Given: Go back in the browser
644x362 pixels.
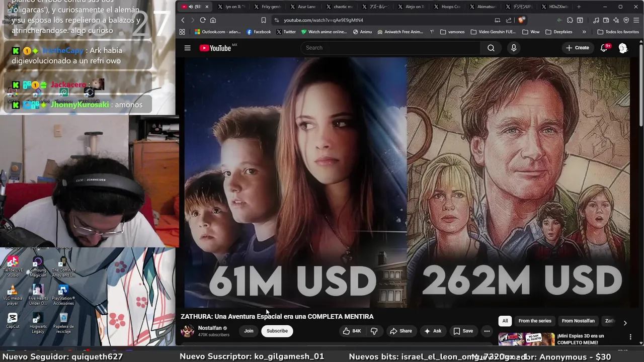Looking at the screenshot, I should pyautogui.click(x=183, y=20).
